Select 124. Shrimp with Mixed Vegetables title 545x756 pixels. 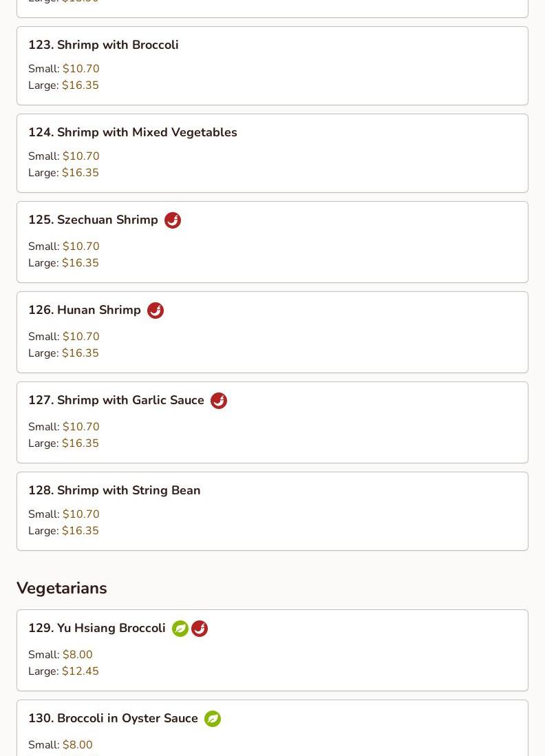(133, 132)
